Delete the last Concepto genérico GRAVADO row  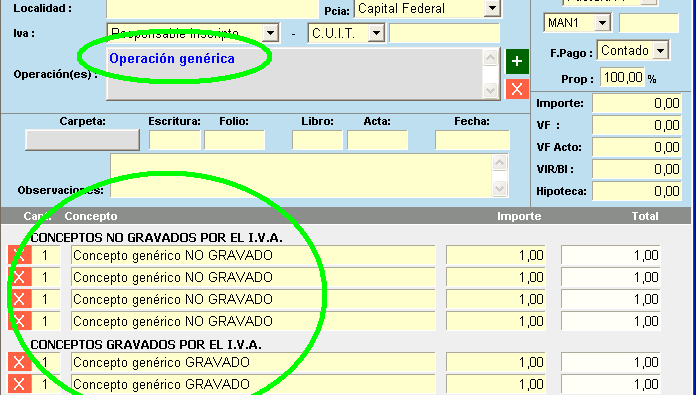(19, 384)
